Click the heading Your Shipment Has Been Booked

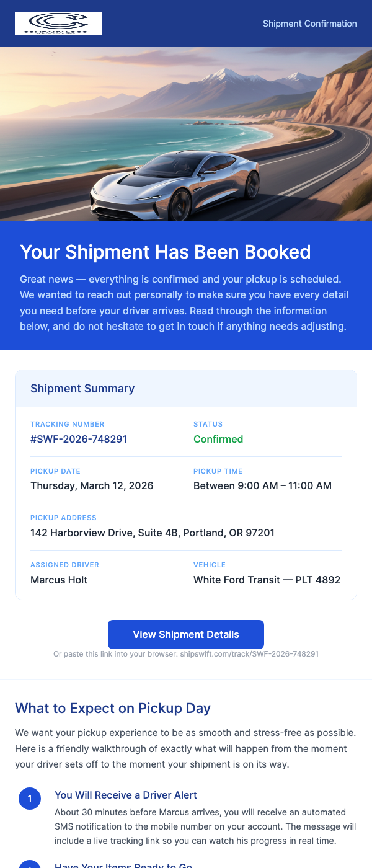(x=165, y=252)
